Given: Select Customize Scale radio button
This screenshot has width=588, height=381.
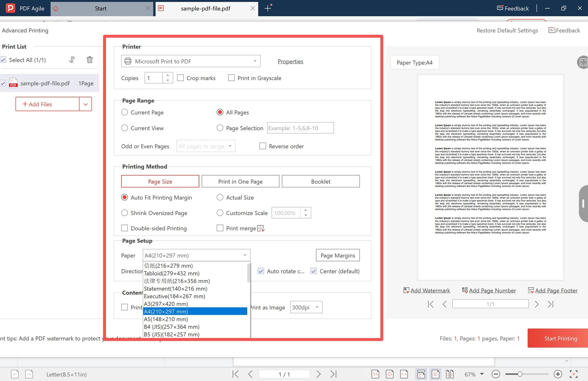Looking at the screenshot, I should click(x=220, y=213).
